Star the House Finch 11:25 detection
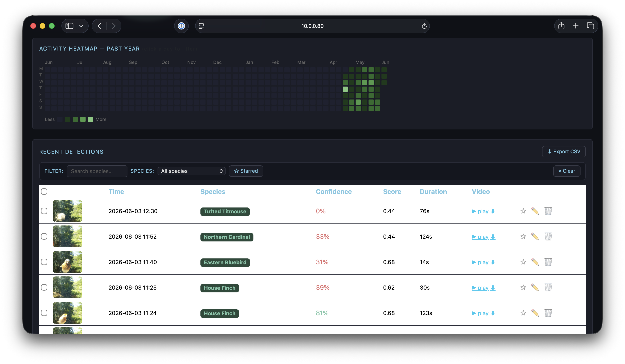This screenshot has width=625, height=364. (x=523, y=288)
